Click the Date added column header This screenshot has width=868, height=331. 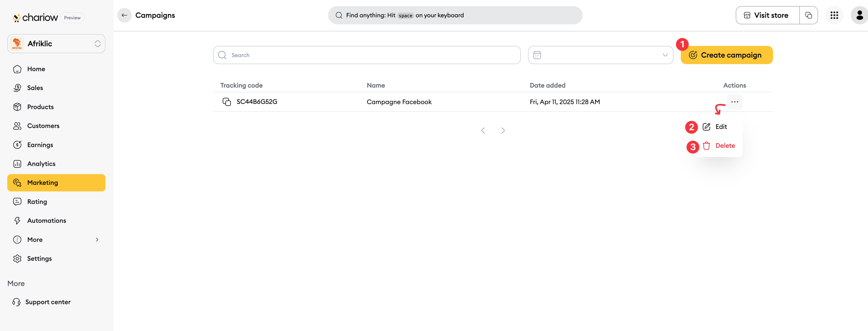547,85
